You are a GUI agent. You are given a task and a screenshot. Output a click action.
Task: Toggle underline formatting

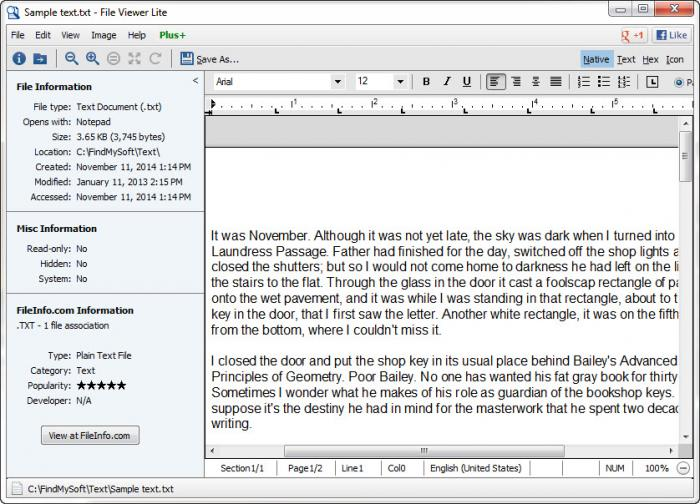pyautogui.click(x=466, y=82)
